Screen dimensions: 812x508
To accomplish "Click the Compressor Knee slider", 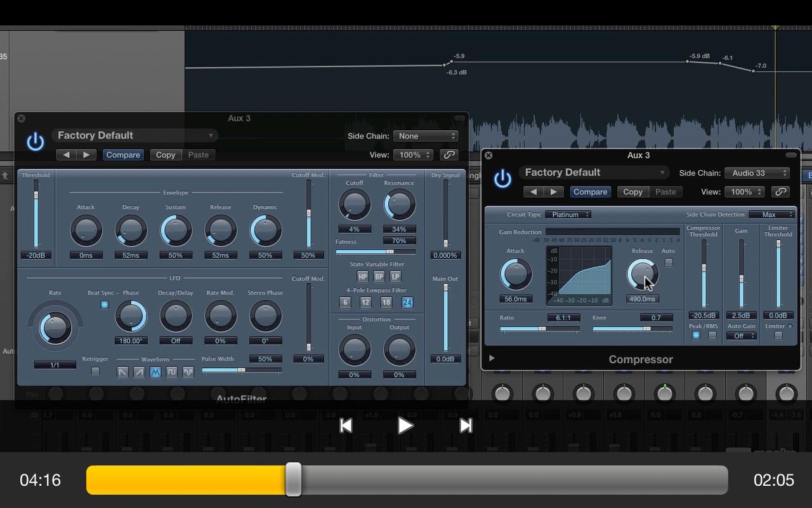I will pos(632,328).
